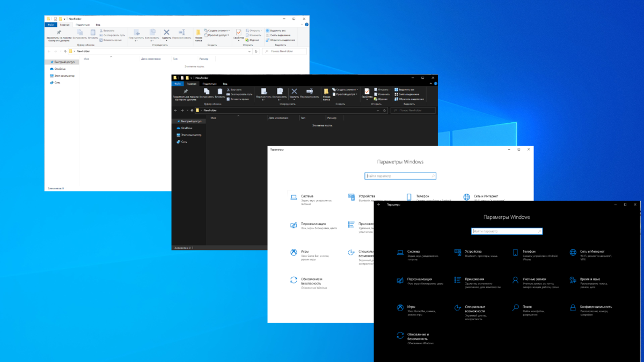
Task: Open Обновление и безопасность in light Settings
Action: [x=309, y=283]
